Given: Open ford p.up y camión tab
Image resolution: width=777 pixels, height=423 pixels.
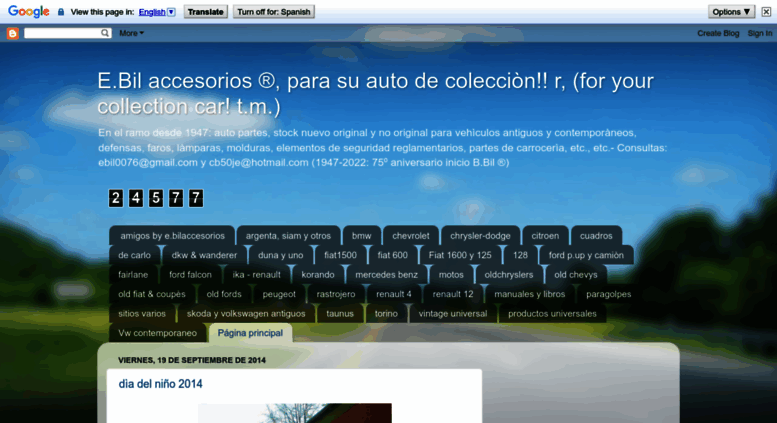Looking at the screenshot, I should click(x=586, y=255).
